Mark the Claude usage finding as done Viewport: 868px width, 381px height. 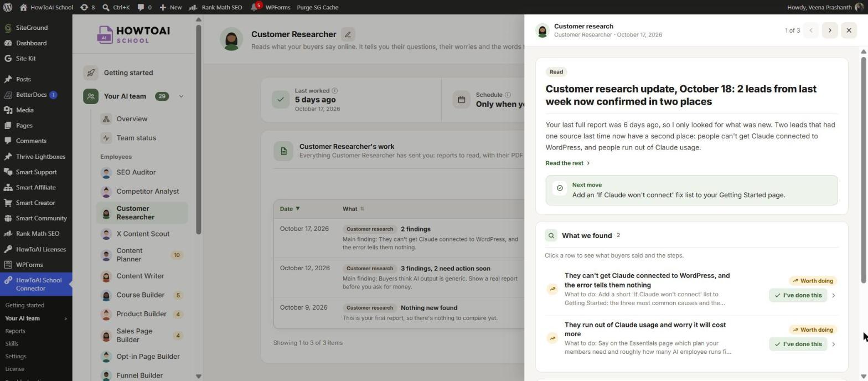coord(798,344)
